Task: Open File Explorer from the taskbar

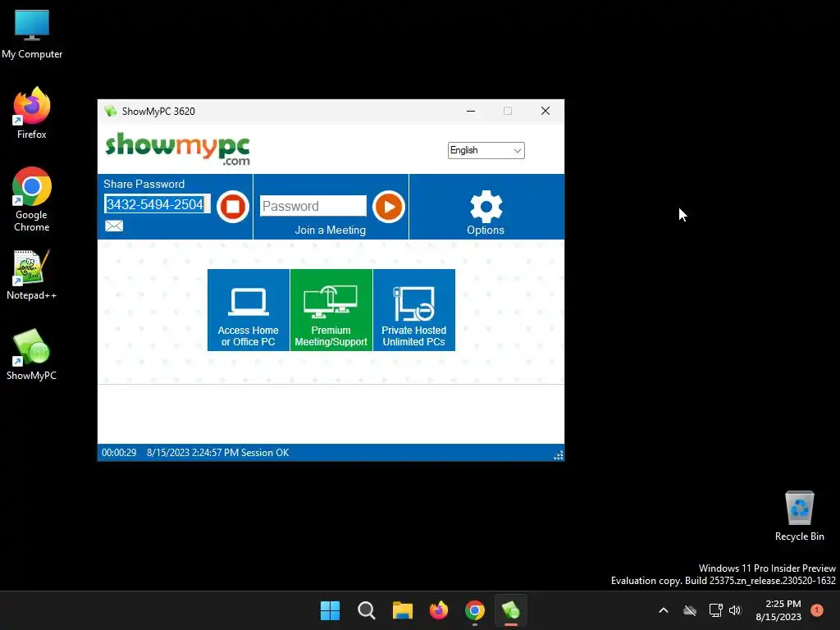Action: click(x=402, y=610)
